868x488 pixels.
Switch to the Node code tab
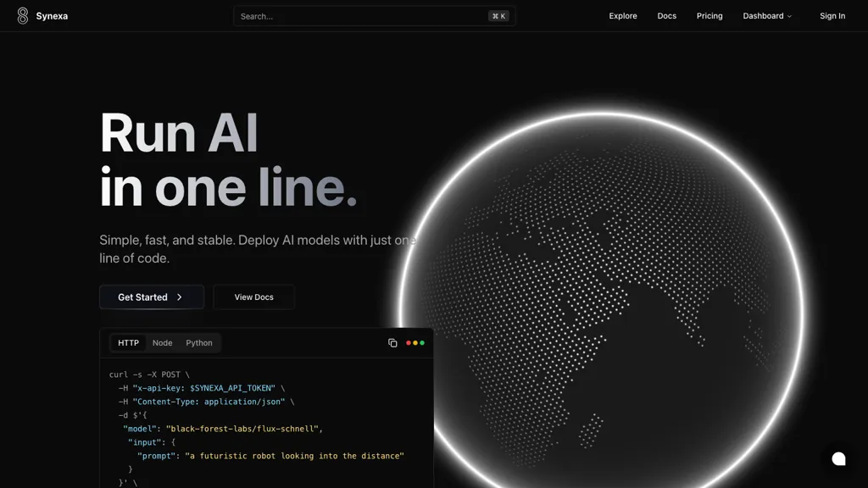coord(162,343)
